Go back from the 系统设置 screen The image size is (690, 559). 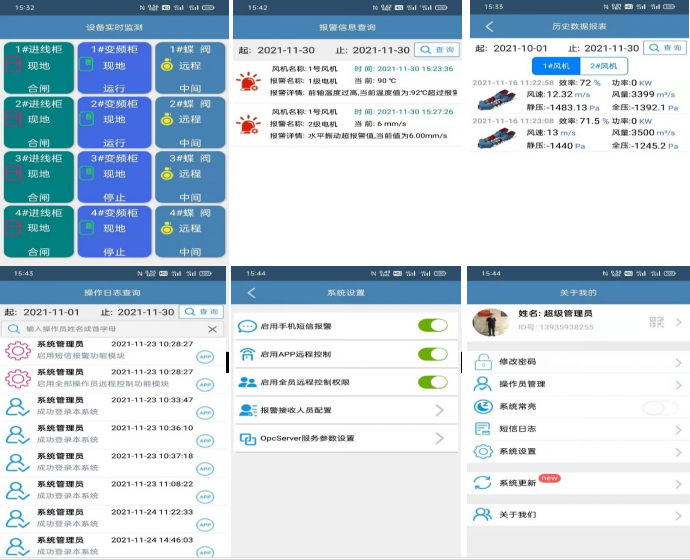click(251, 293)
